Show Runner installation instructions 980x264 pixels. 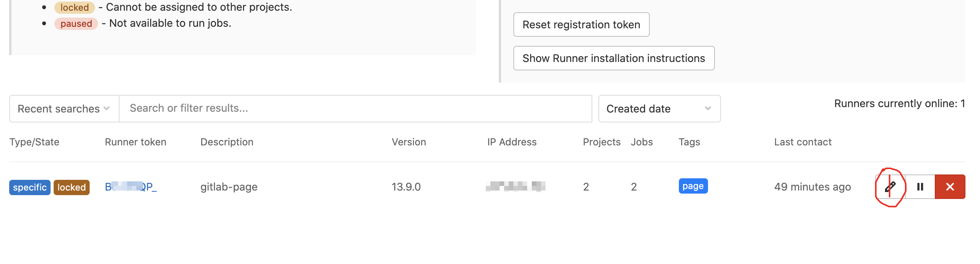click(613, 58)
